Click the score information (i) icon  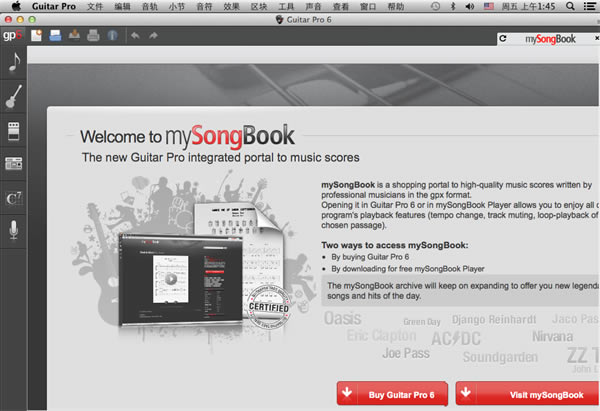(110, 37)
